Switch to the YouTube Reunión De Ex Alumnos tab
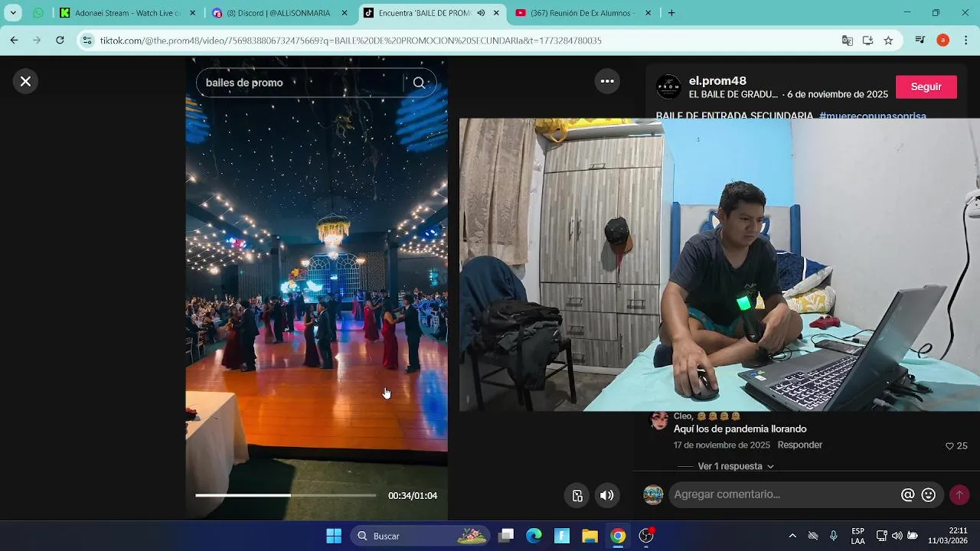This screenshot has height=551, width=980. click(585, 13)
